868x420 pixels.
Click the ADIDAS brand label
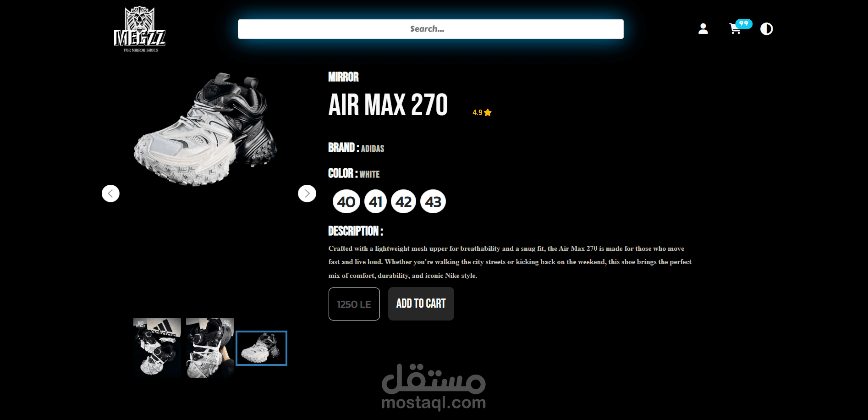click(373, 149)
